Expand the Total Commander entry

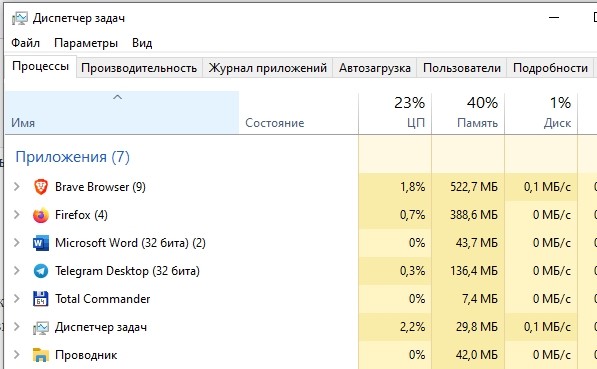tap(16, 299)
